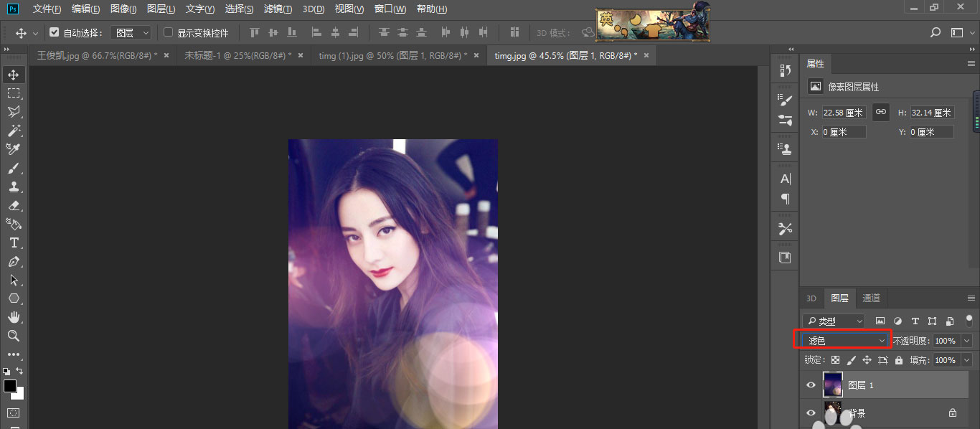980x429 pixels.
Task: Click the link width and height icon
Action: point(880,112)
